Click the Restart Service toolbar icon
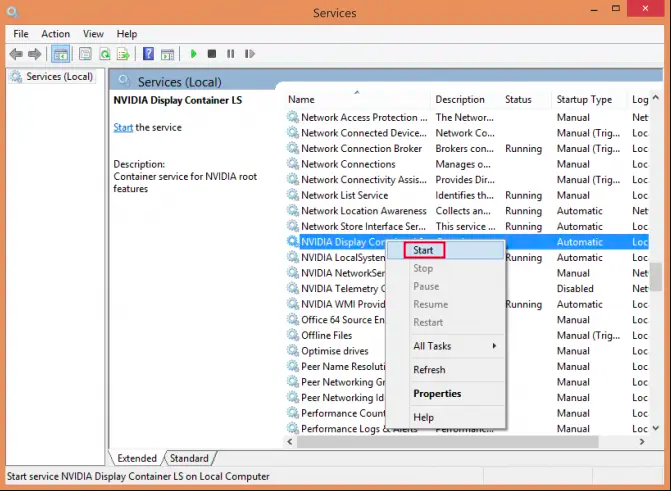Viewport: 671px width, 491px height. click(x=250, y=54)
